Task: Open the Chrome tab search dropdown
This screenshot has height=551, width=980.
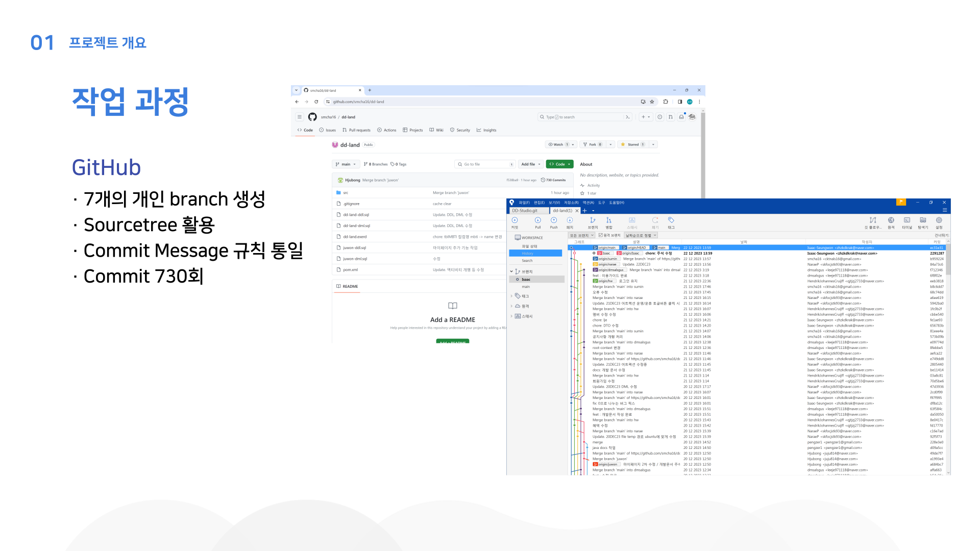Action: coord(297,90)
